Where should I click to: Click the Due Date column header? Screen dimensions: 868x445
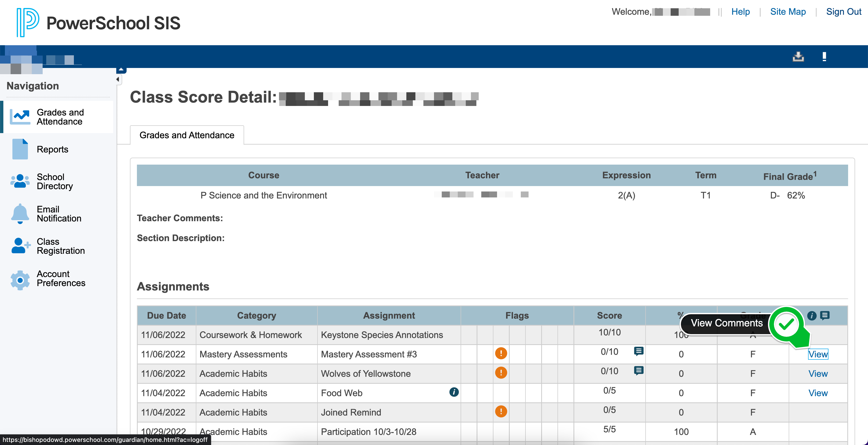pyautogui.click(x=166, y=316)
